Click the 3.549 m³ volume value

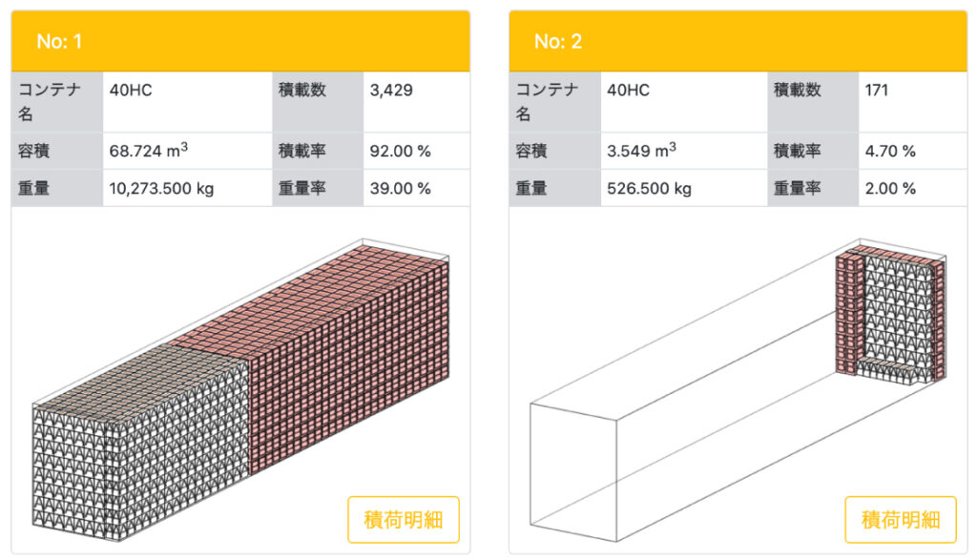point(642,151)
